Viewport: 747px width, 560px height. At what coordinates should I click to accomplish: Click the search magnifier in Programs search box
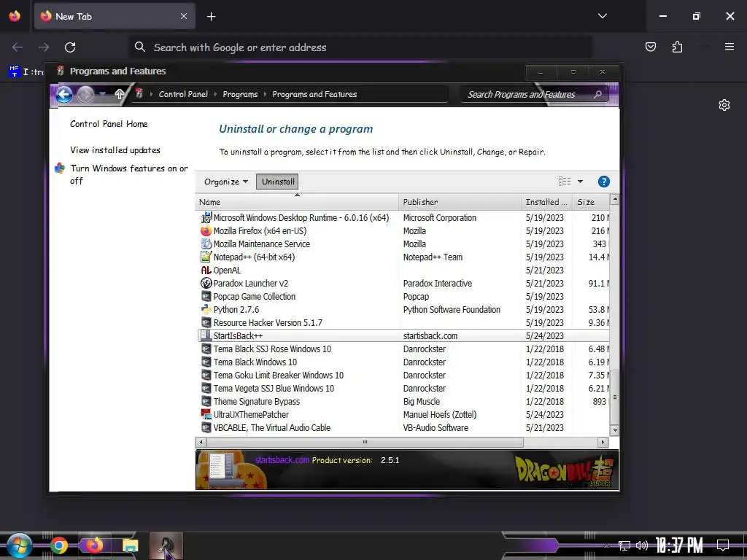click(597, 94)
